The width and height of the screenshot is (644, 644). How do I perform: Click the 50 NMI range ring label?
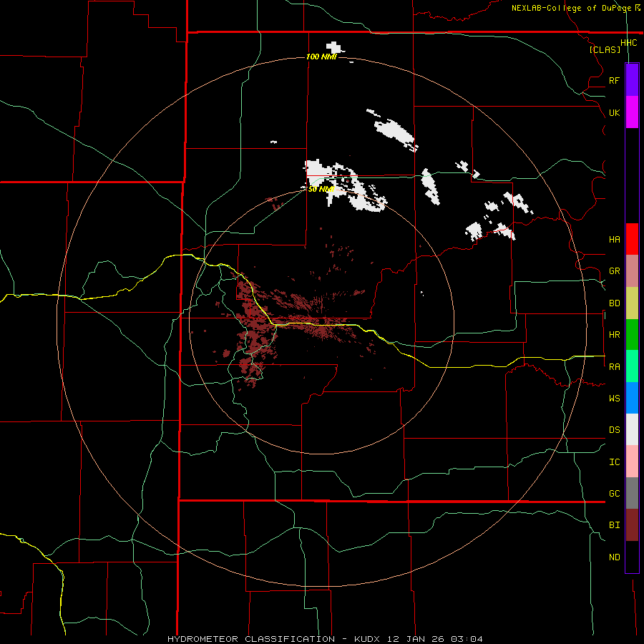tap(321, 189)
